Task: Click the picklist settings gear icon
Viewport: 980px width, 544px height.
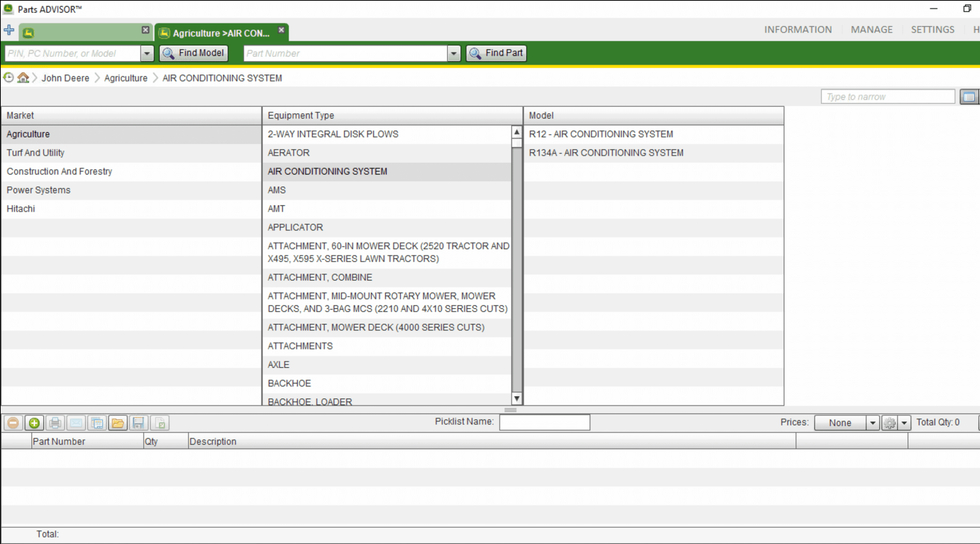Action: (890, 423)
